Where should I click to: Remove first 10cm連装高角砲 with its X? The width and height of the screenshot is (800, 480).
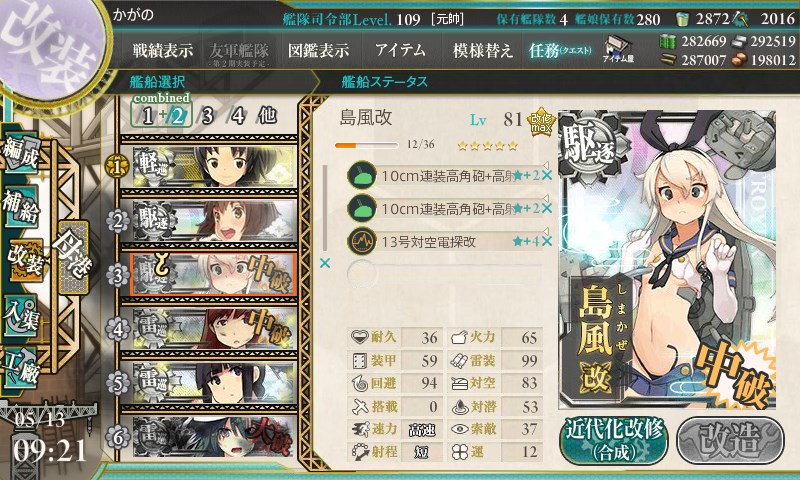pos(547,175)
